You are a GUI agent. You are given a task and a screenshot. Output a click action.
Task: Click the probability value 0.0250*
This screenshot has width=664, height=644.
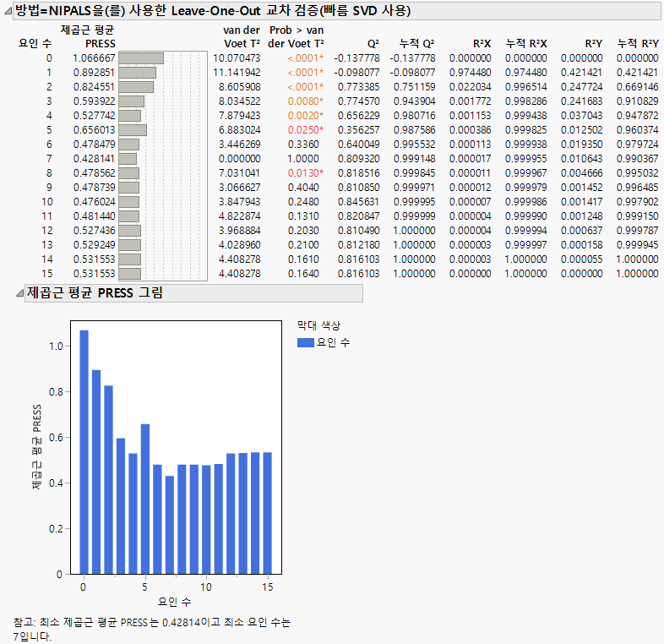(305, 129)
